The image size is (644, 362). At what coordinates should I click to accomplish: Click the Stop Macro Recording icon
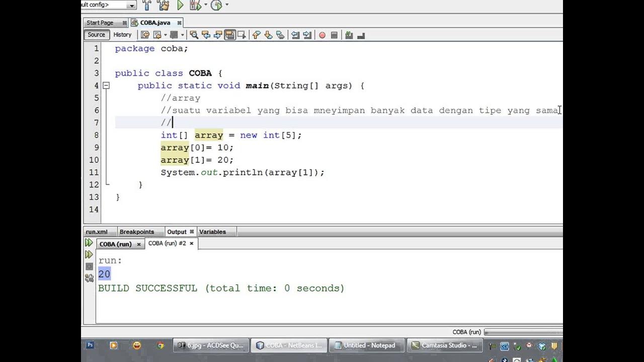(x=334, y=35)
